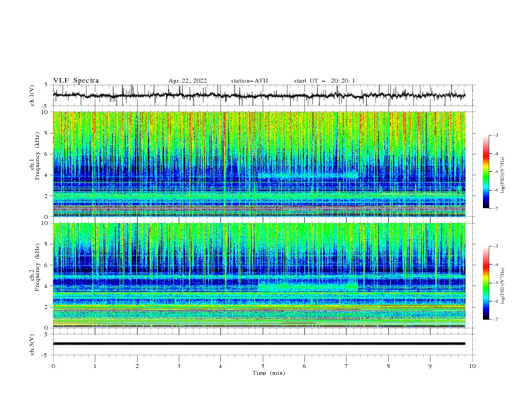
Task: Click the "ch.1(V)" axis label
Action: (32, 95)
